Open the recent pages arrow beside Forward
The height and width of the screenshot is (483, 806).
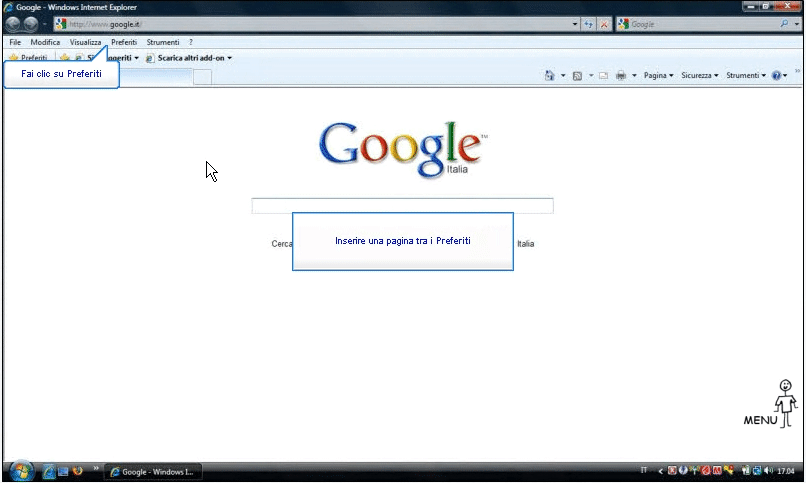44,24
